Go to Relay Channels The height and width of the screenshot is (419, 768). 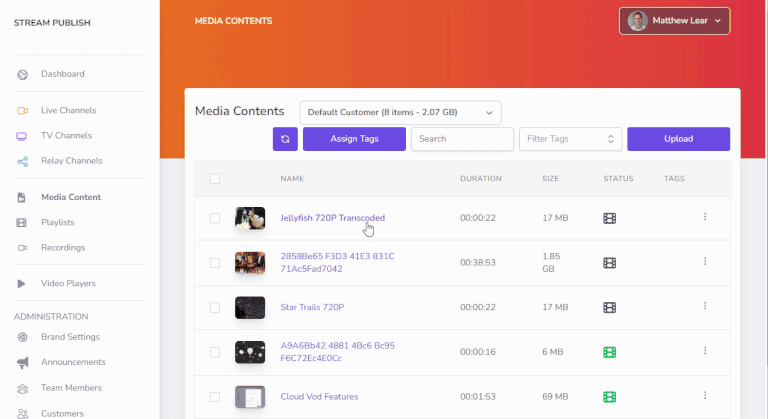click(x=72, y=161)
